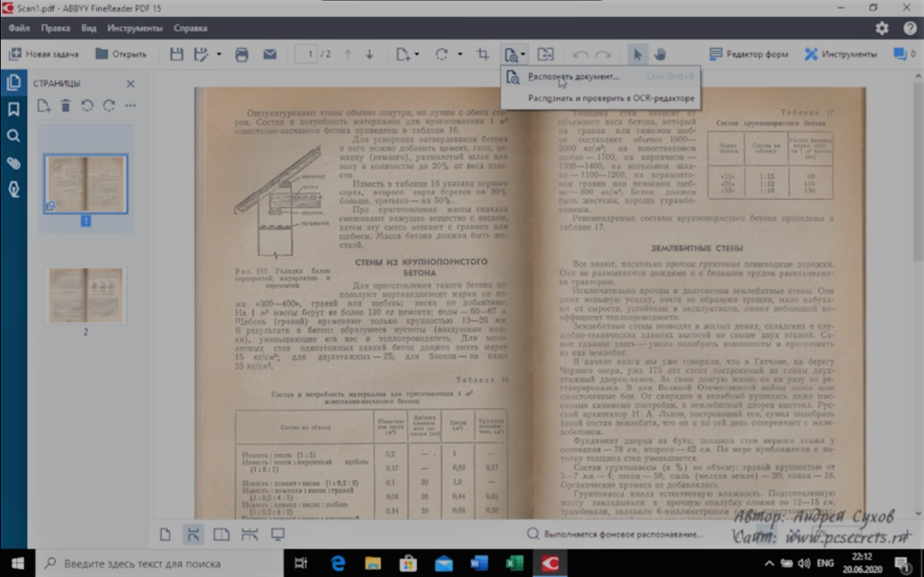Switch to full screen view mode

pos(277,535)
